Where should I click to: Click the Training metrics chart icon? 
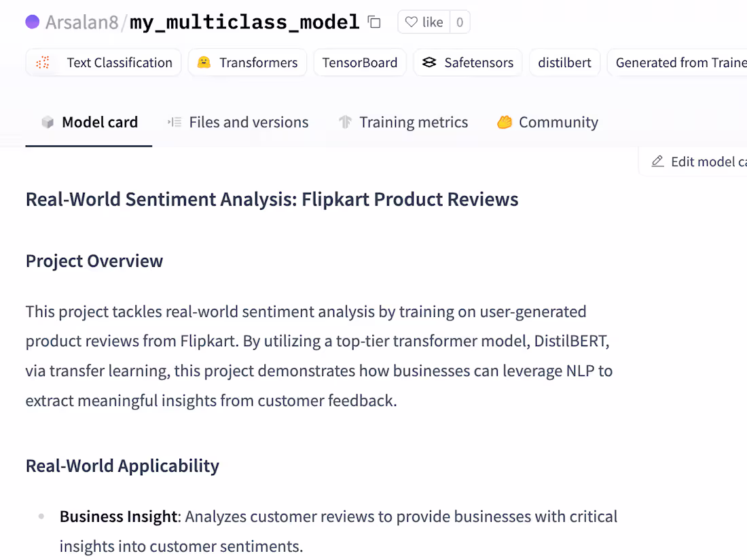(346, 122)
